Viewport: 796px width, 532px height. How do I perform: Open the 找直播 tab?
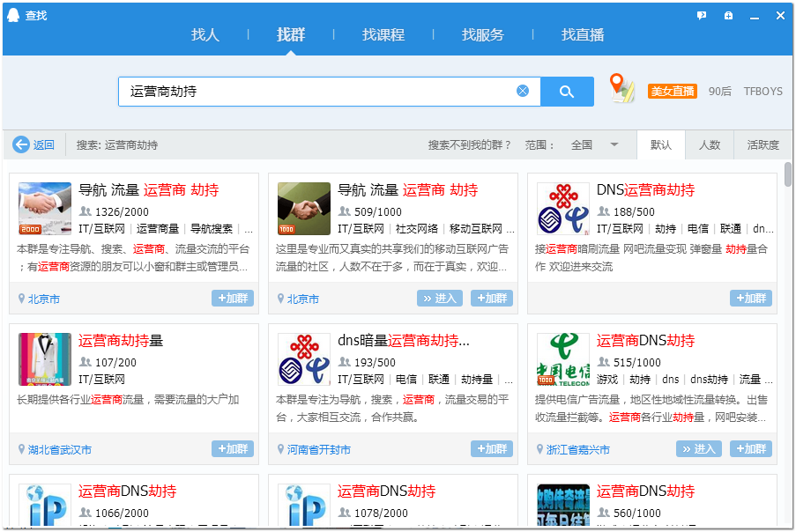583,35
